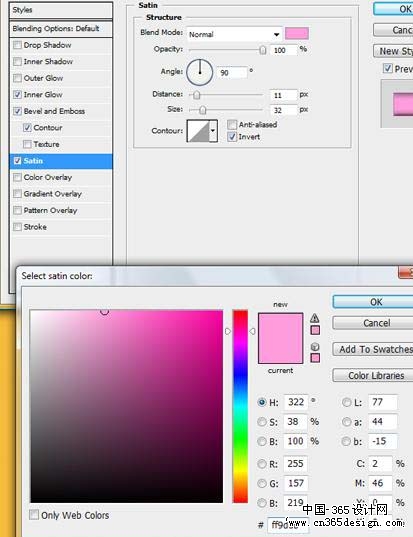Click the hue spectrum strip
Viewport: 413px width, 537px height.
coord(240,406)
